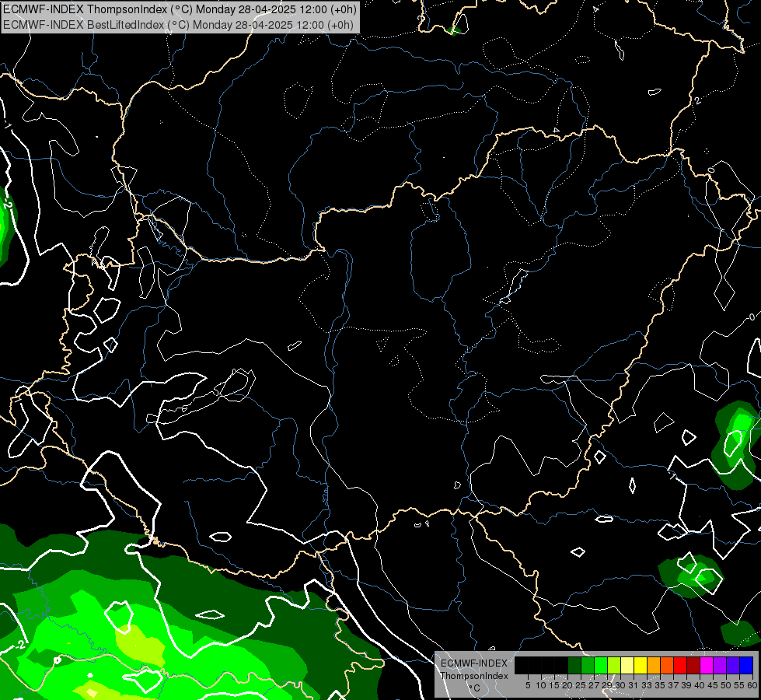Click the legend tick value 25

pos(581,685)
